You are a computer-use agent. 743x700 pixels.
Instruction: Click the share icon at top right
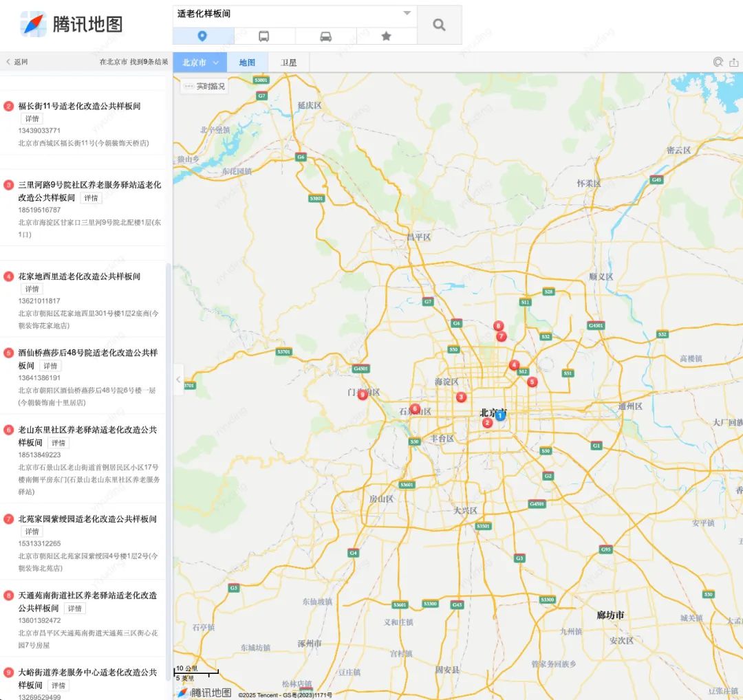pos(734,62)
